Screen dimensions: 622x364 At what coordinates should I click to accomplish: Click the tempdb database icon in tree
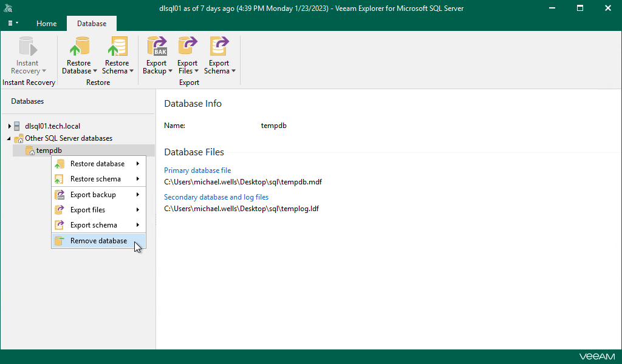(x=30, y=150)
